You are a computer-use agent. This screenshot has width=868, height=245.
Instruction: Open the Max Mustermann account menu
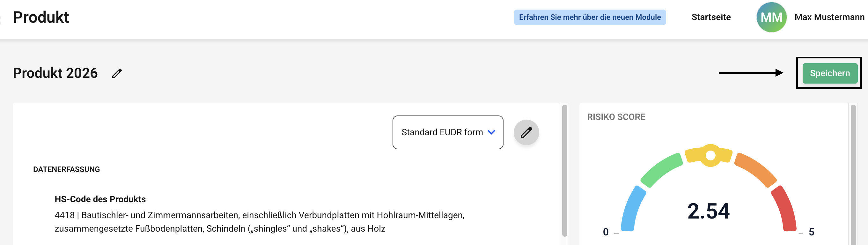(x=829, y=17)
